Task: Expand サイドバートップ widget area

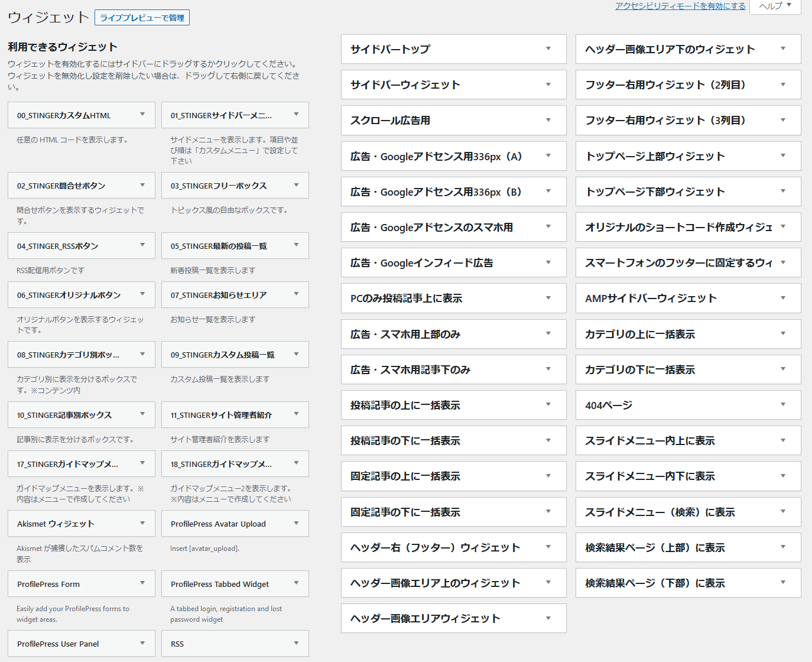Action: [x=548, y=49]
